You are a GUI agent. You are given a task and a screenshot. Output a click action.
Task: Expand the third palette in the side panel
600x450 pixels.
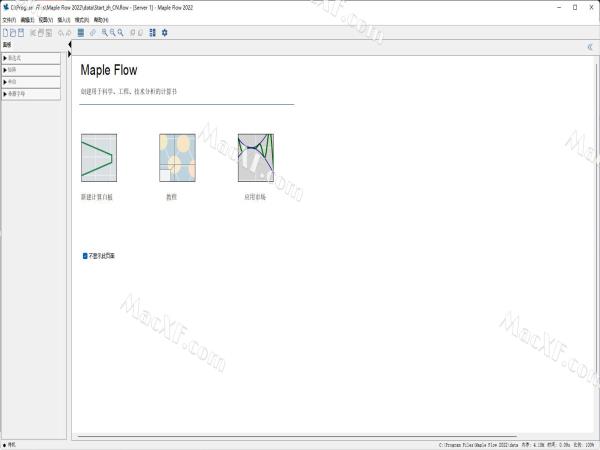point(31,82)
